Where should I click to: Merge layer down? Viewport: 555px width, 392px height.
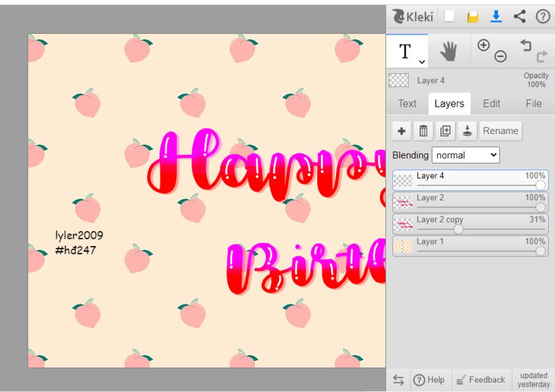pyautogui.click(x=467, y=131)
